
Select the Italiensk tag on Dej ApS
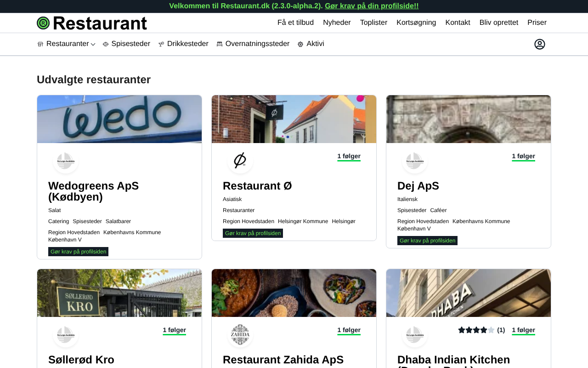[x=407, y=199]
